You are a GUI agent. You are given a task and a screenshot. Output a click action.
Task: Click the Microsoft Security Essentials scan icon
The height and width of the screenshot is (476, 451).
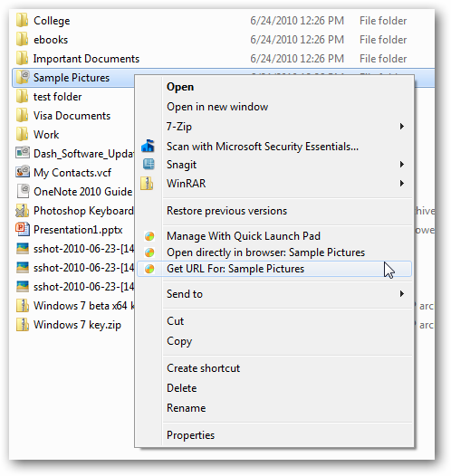pyautogui.click(x=148, y=146)
